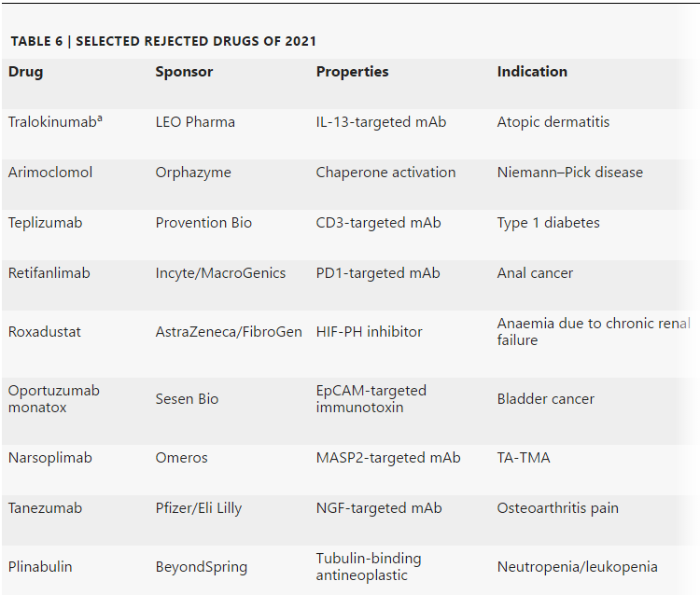Click the Table 6 title heading
The width and height of the screenshot is (700, 595).
(163, 41)
